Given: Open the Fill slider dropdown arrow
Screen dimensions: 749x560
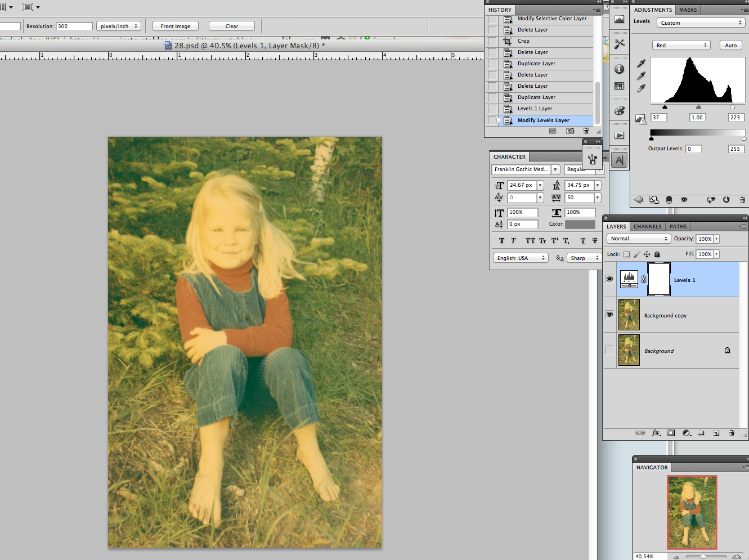Looking at the screenshot, I should click(716, 254).
